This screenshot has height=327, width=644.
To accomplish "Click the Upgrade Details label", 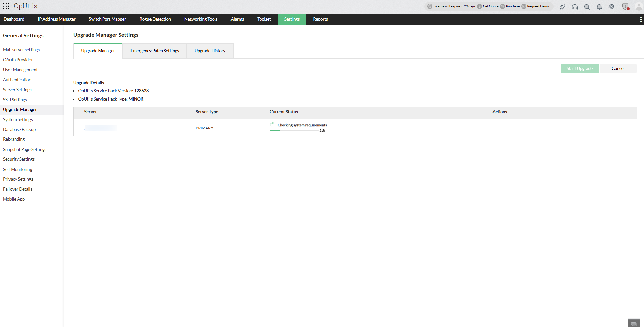I will click(88, 83).
